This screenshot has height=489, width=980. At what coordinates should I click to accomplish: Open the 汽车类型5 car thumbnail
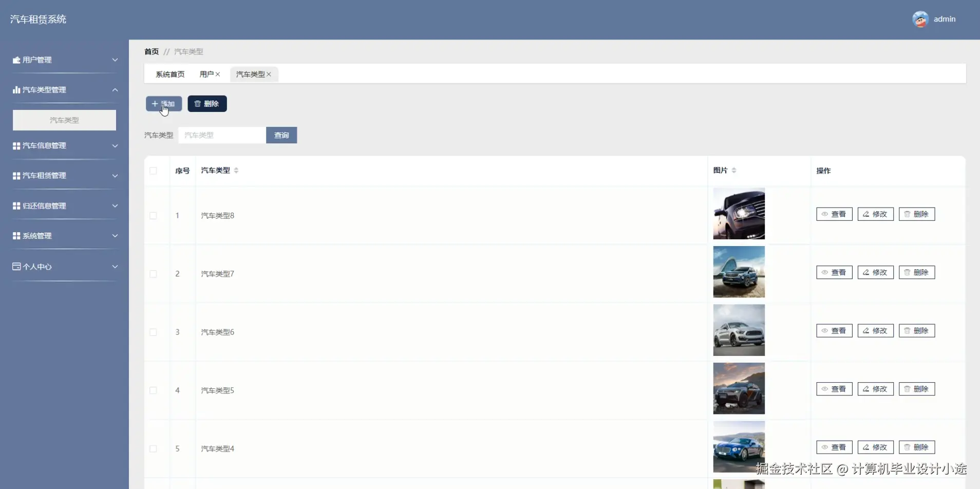click(x=739, y=388)
